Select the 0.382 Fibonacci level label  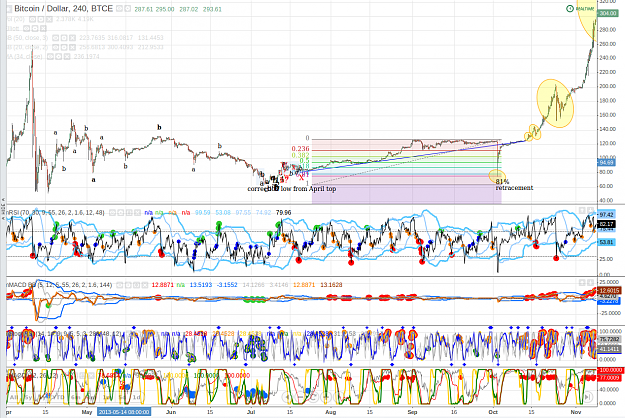[300, 155]
